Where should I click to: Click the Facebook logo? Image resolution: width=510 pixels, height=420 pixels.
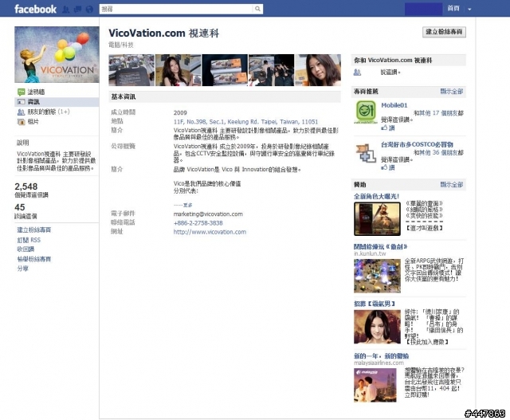click(x=35, y=9)
